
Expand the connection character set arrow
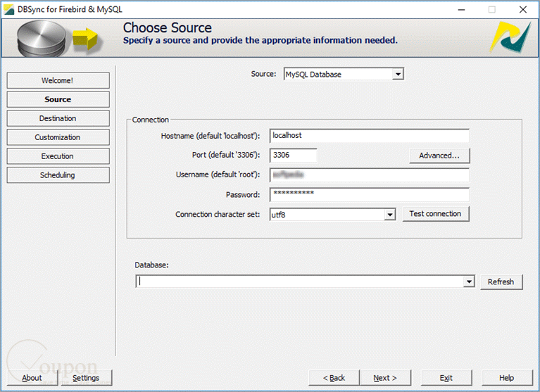(389, 215)
